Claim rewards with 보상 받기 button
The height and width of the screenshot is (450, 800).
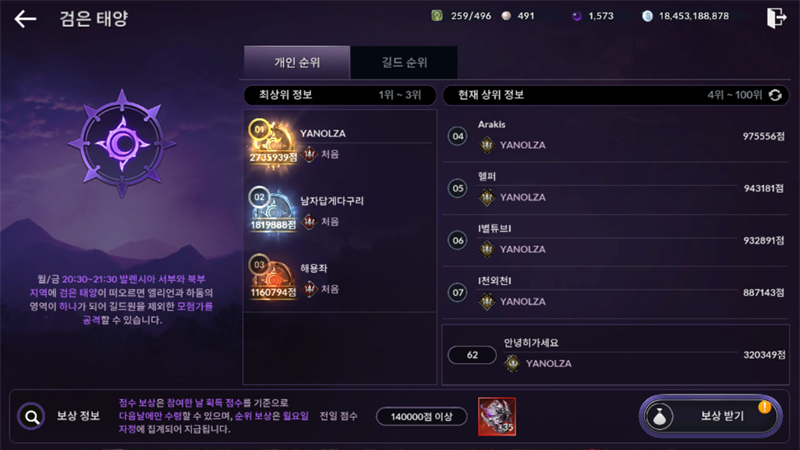click(710, 416)
